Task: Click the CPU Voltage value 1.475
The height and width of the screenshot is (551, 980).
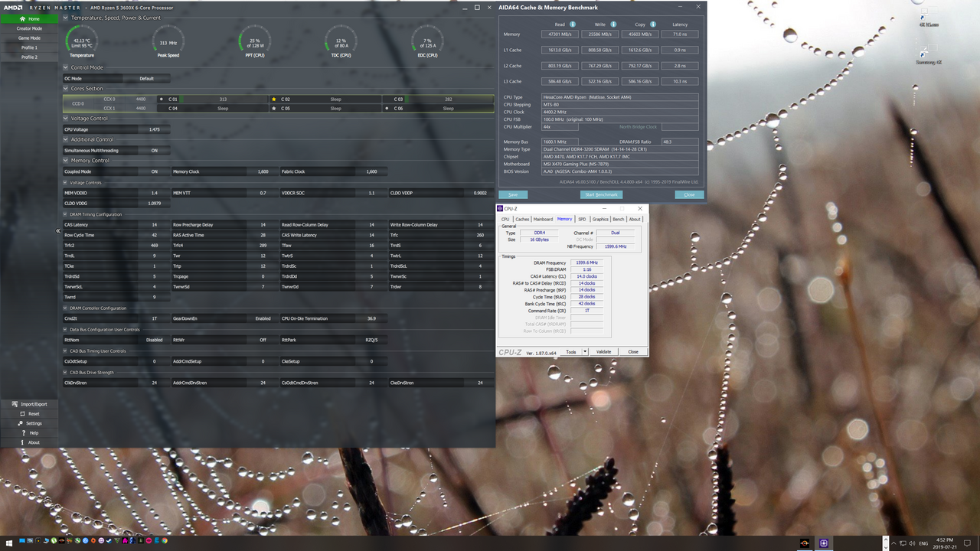Action: point(154,129)
